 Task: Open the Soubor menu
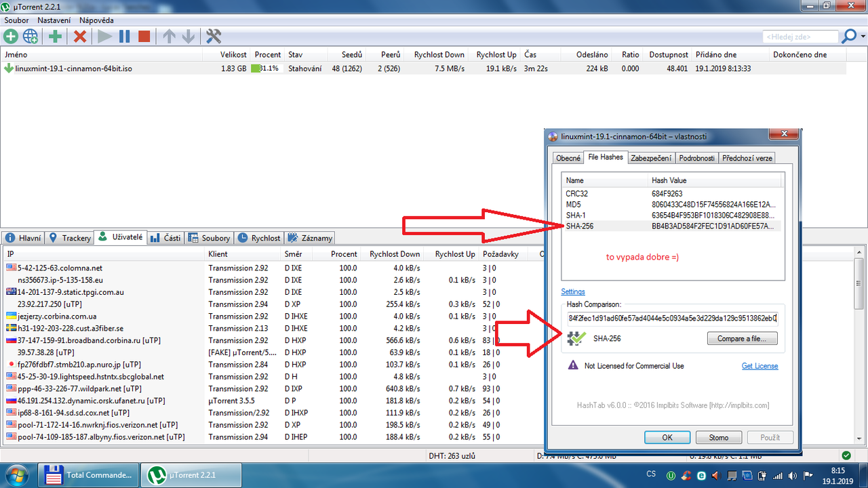coord(16,20)
